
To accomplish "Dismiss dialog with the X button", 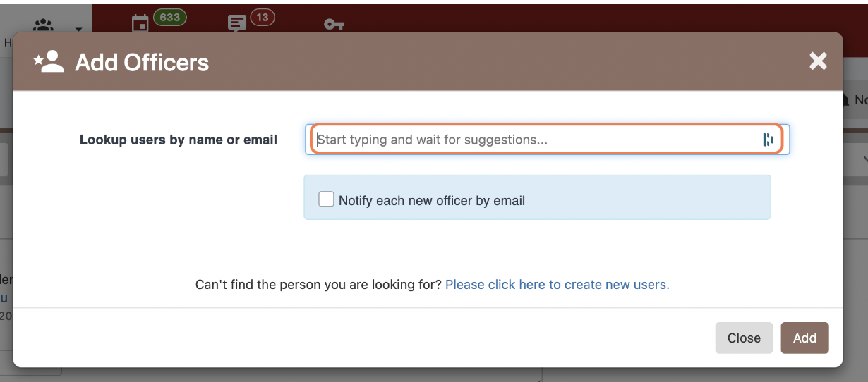I will pyautogui.click(x=818, y=61).
